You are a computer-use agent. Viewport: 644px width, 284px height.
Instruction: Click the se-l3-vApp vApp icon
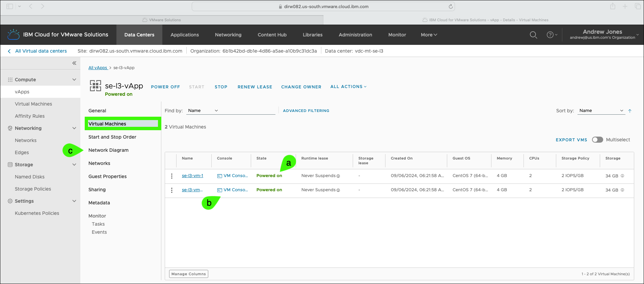pos(96,86)
